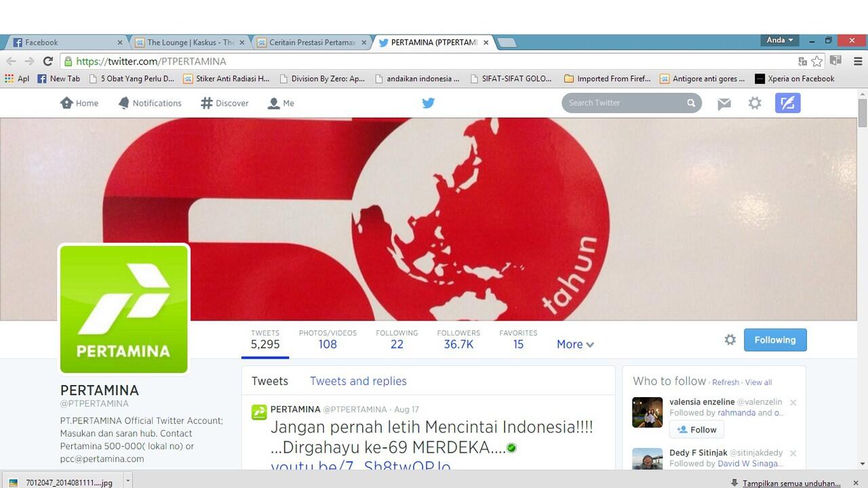Viewport: 868px width, 488px height.
Task: Click Refresh in Who to follow
Action: tap(726, 382)
